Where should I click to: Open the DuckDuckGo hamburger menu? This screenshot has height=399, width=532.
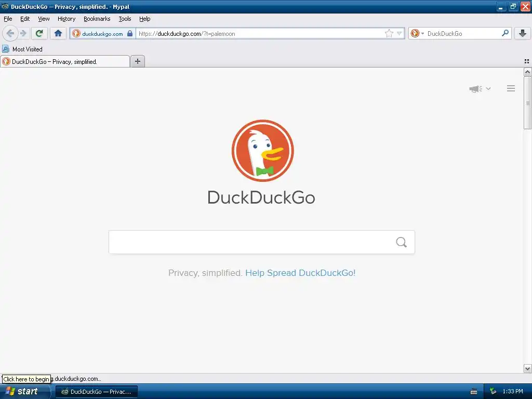[x=511, y=88]
